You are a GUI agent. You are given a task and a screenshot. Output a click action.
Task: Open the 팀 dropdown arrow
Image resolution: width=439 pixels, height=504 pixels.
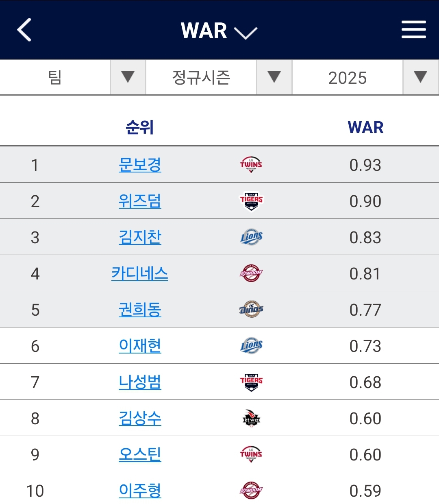[x=128, y=77]
